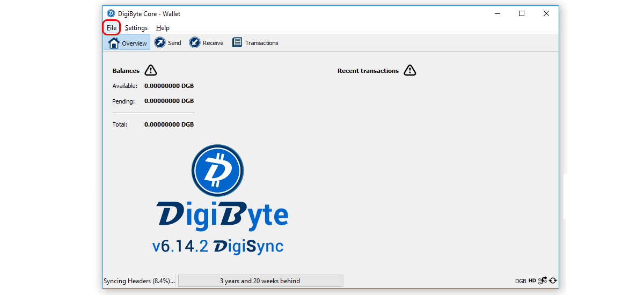Click the Recent transactions warning icon
The height and width of the screenshot is (295, 644).
tap(410, 70)
